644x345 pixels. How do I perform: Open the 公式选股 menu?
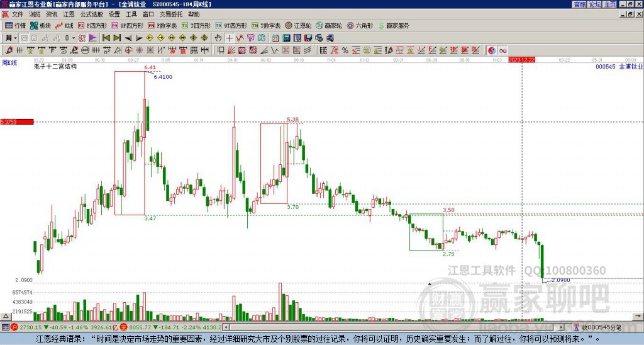(92, 14)
